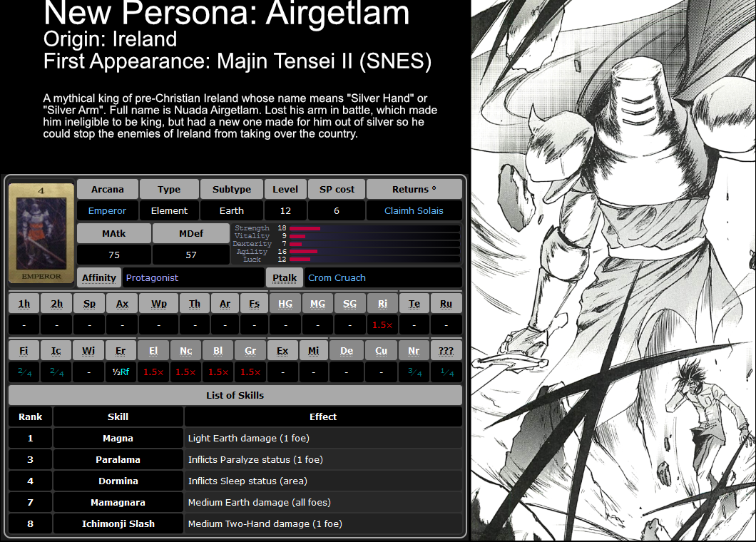Image resolution: width=756 pixels, height=542 pixels.
Task: Click the Gr element abbreviation header
Action: point(250,351)
